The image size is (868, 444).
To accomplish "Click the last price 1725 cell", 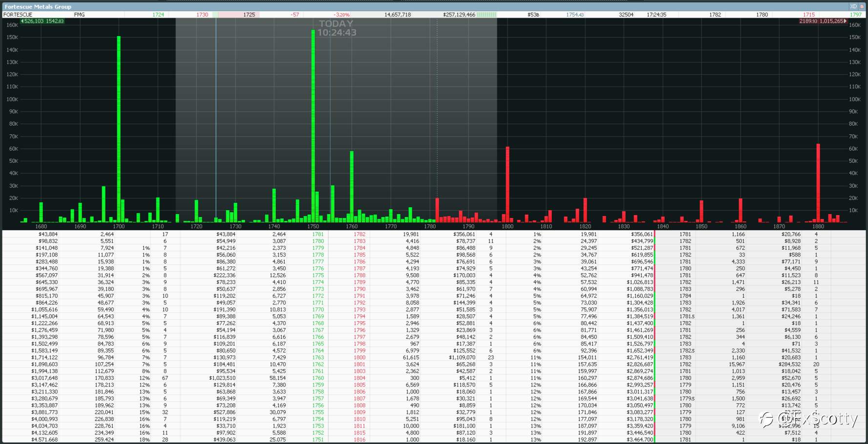I will (249, 15).
